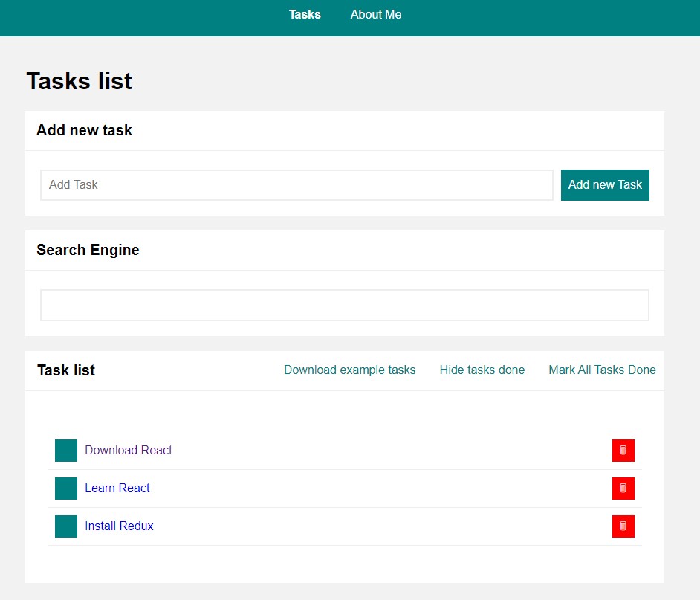Viewport: 700px width, 600px height.
Task: Mark Learn React as done via its checkbox
Action: coord(65,488)
